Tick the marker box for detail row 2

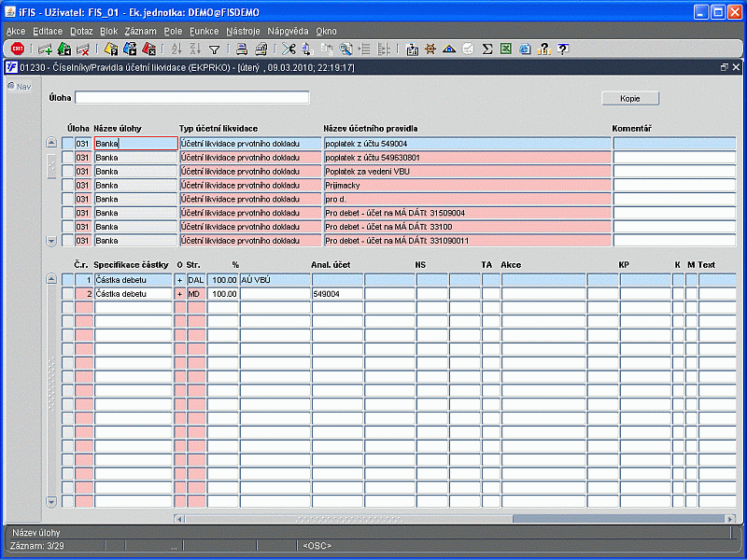(67, 294)
